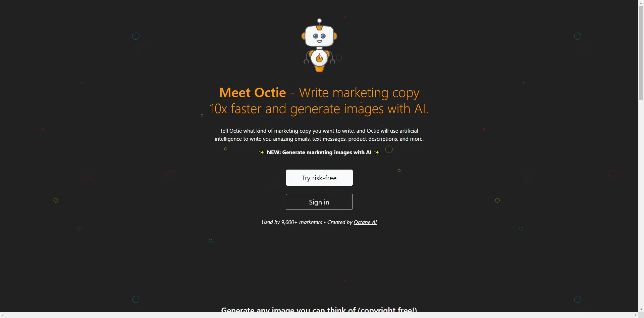Click the vertical scrollbar down arrow
This screenshot has width=644, height=318.
click(x=641, y=309)
